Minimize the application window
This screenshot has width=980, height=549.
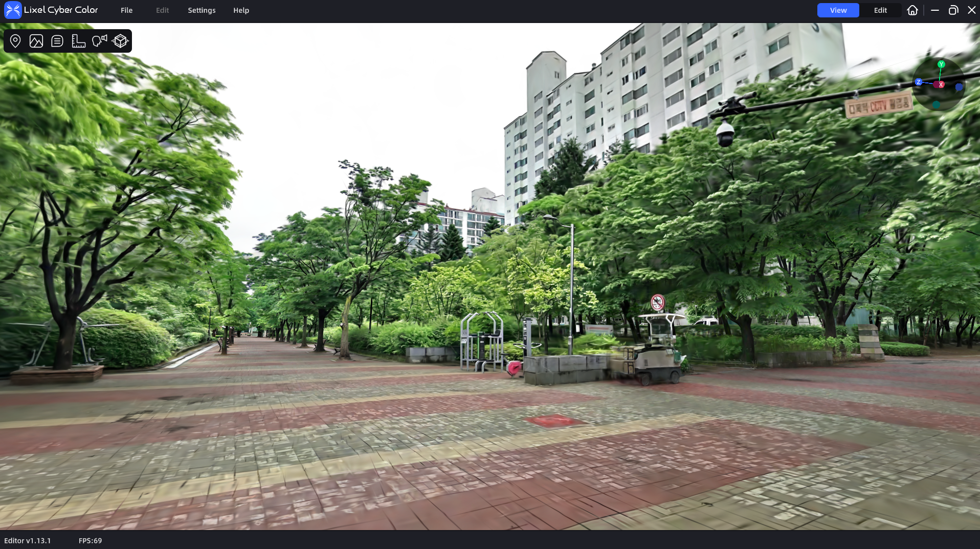coord(934,10)
